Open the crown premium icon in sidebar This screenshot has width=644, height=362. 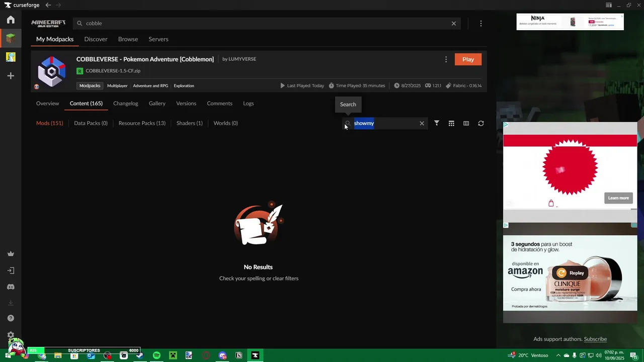[11, 254]
